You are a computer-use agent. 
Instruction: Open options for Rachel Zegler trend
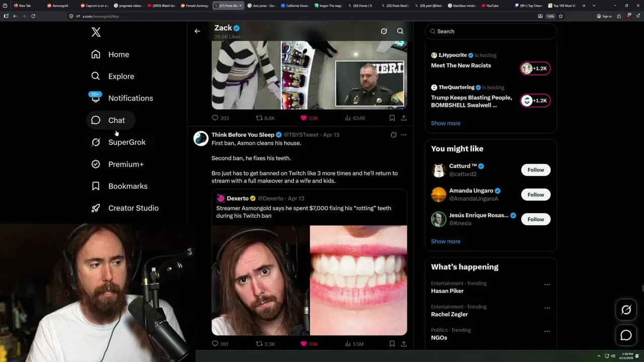pyautogui.click(x=547, y=308)
